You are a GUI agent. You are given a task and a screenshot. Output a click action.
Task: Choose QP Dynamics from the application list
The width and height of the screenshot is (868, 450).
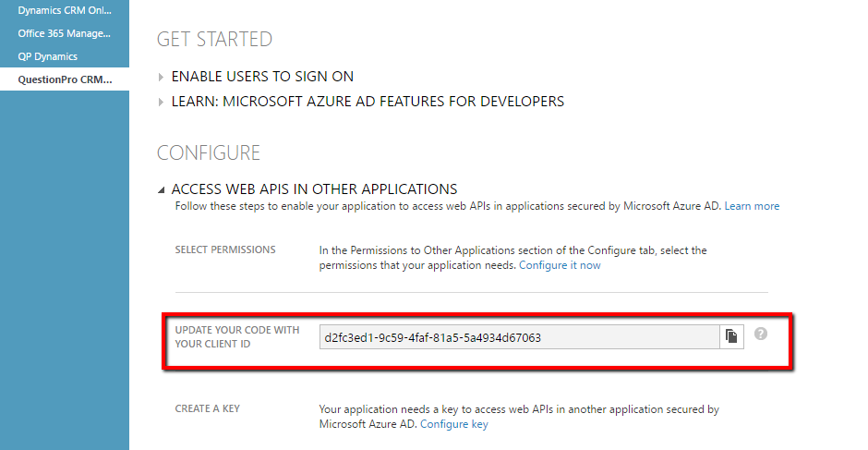(x=48, y=56)
